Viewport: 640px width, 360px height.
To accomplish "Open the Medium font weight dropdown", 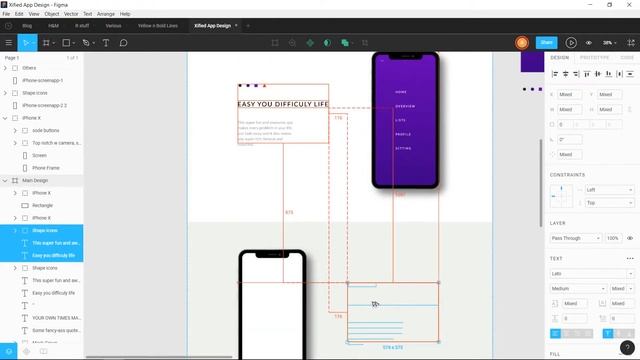I will point(578,289).
